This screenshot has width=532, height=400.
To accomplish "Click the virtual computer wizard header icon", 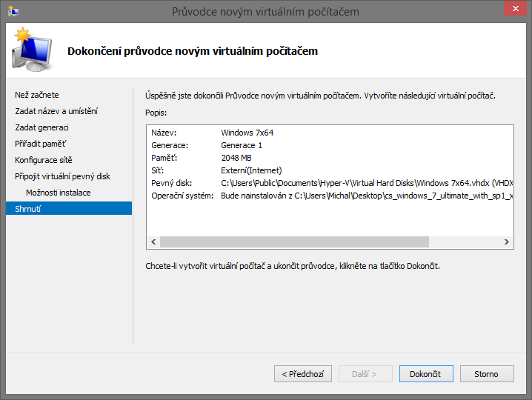I will [x=32, y=50].
